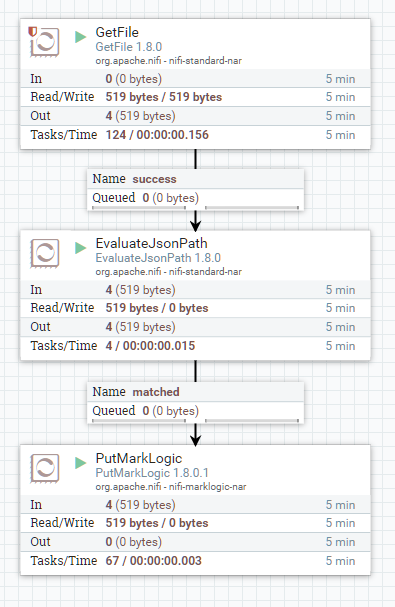
Task: Click GetFile's green running status icon
Action: [81, 37]
